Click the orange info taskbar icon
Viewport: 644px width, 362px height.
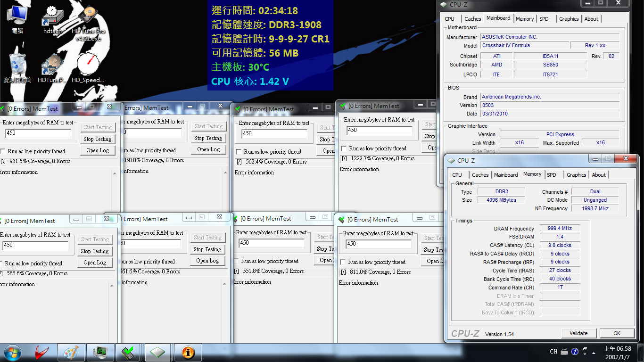(x=188, y=352)
